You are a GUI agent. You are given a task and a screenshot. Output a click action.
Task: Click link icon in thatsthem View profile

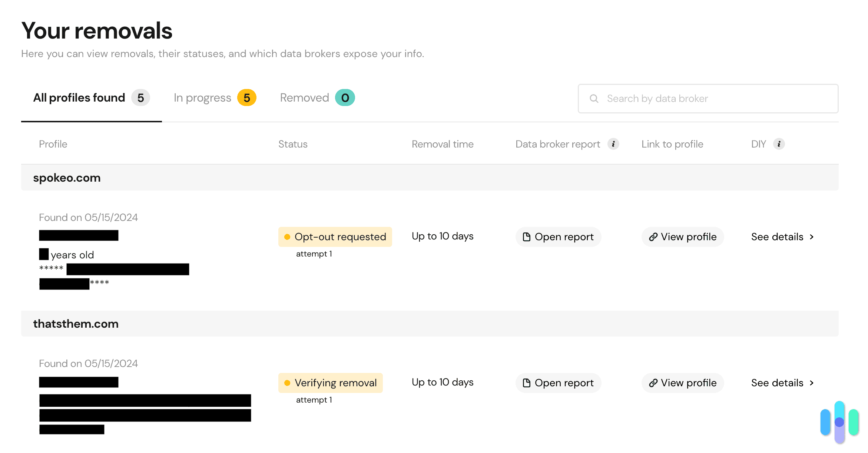(x=653, y=383)
